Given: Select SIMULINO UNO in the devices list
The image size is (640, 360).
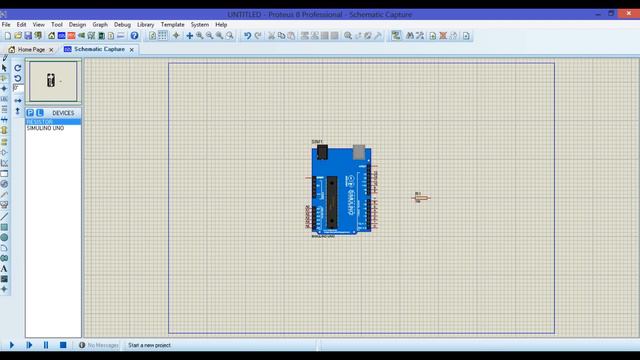Looking at the screenshot, I should point(53,128).
